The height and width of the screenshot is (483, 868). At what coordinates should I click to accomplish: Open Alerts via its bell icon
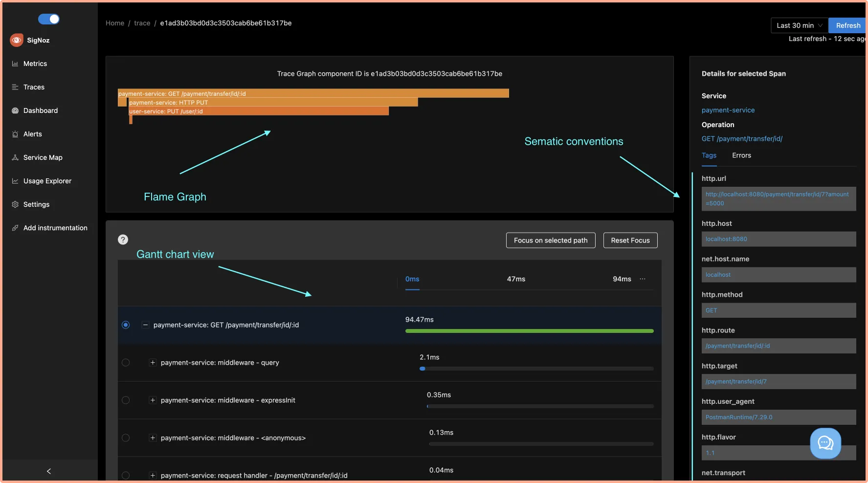(15, 134)
